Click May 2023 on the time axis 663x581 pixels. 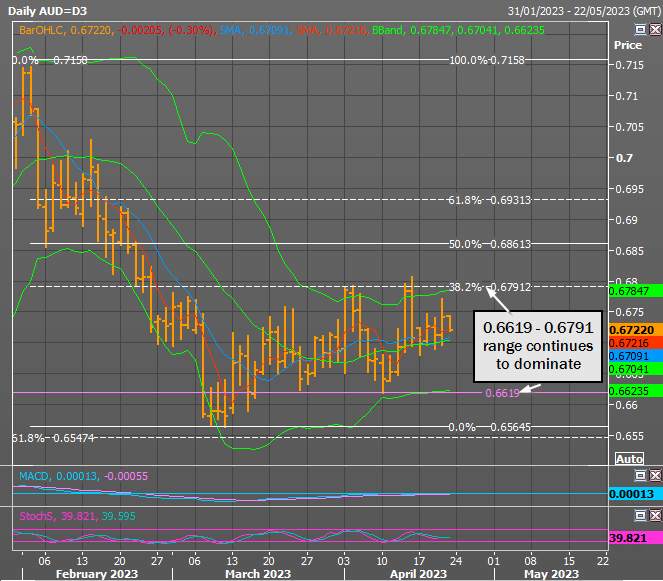[x=551, y=574]
